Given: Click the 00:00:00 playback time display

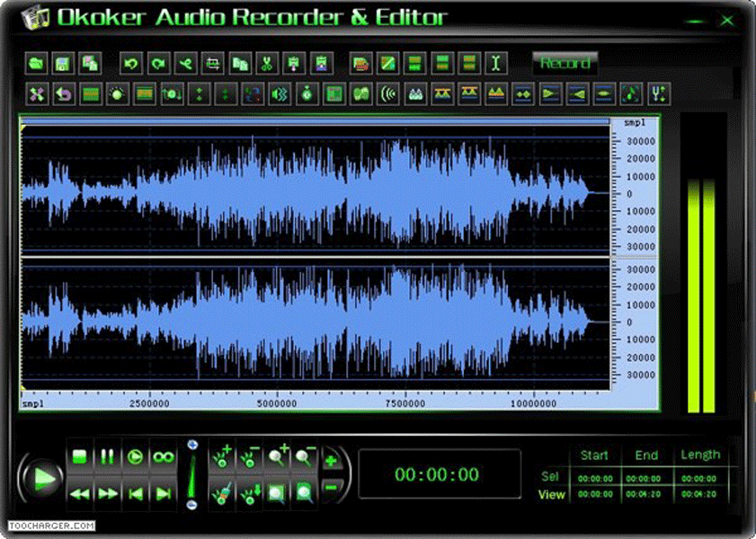Looking at the screenshot, I should coord(437,474).
